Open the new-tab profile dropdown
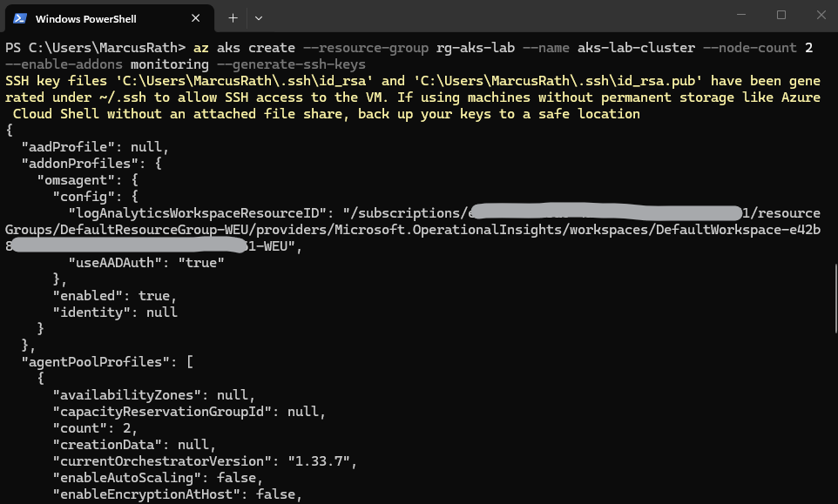The image size is (838, 504). click(x=259, y=18)
